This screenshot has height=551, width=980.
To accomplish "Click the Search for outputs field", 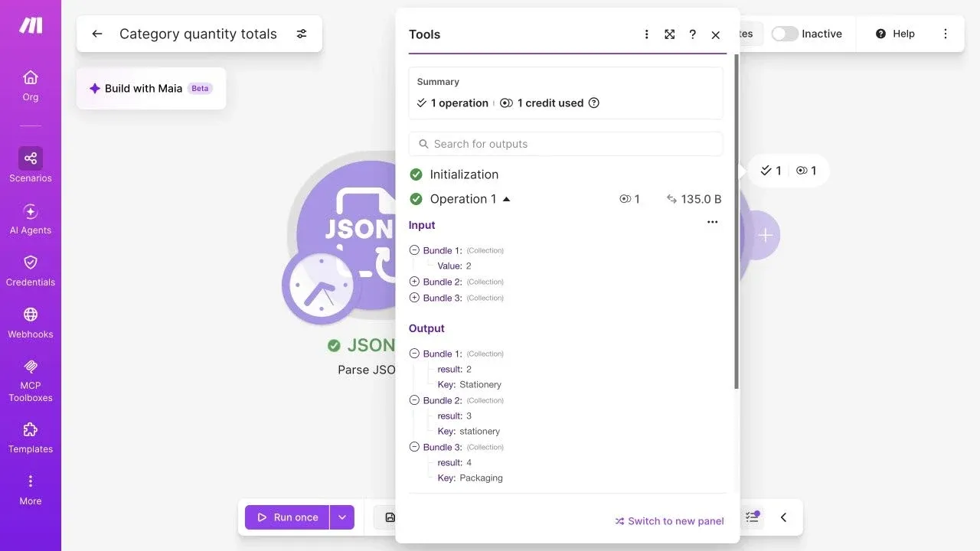I will [566, 144].
